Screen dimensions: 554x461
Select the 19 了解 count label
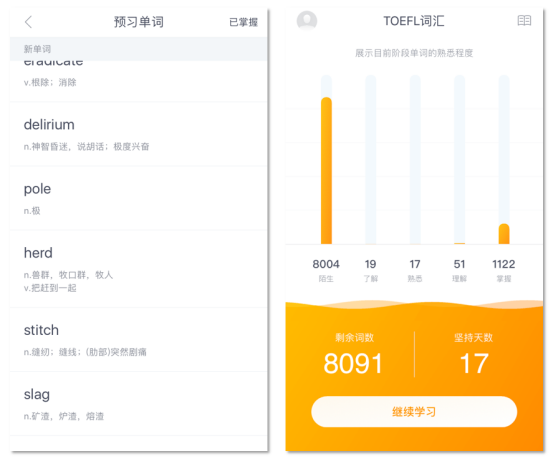pyautogui.click(x=371, y=270)
